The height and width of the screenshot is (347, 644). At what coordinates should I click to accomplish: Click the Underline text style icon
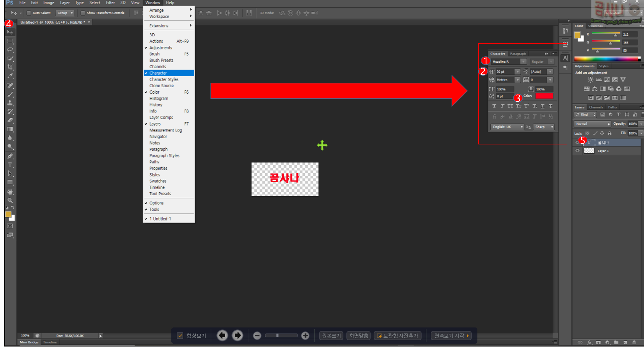[x=543, y=106]
